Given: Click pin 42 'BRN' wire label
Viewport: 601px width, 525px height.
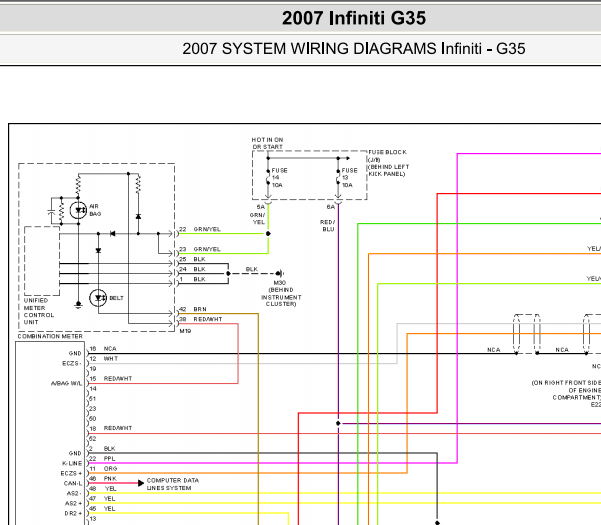Looking at the screenshot, I should pos(200,309).
